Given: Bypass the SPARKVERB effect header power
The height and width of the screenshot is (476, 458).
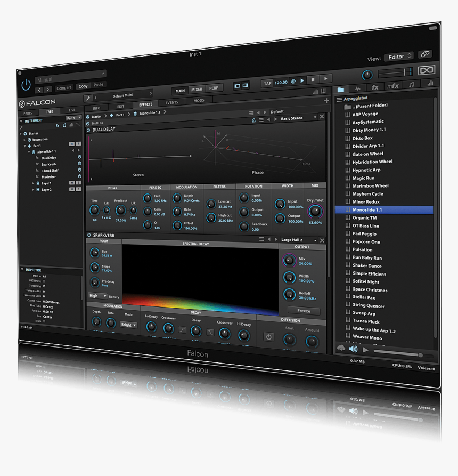Looking at the screenshot, I should (89, 235).
